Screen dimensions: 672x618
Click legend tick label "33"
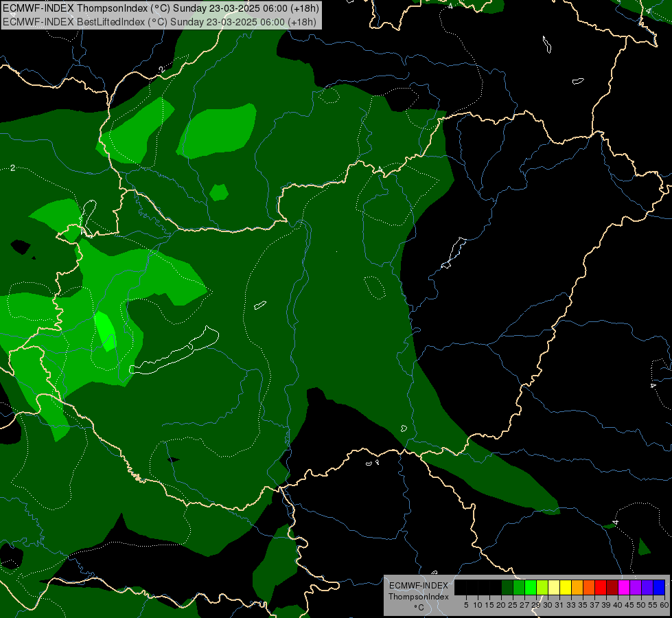[571, 605]
